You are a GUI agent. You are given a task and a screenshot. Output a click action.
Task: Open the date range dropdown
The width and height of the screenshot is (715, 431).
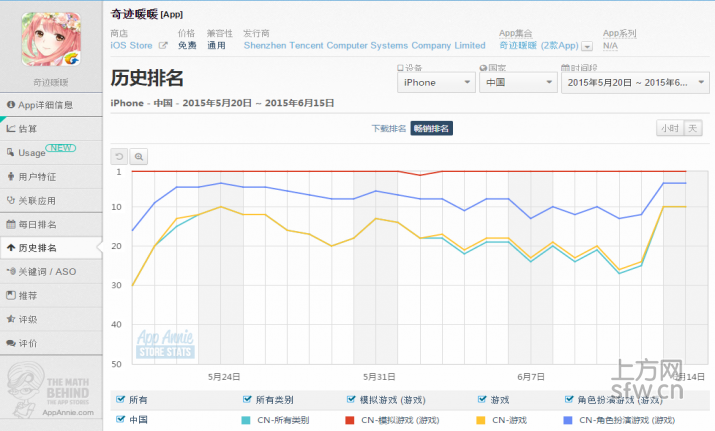(x=634, y=83)
